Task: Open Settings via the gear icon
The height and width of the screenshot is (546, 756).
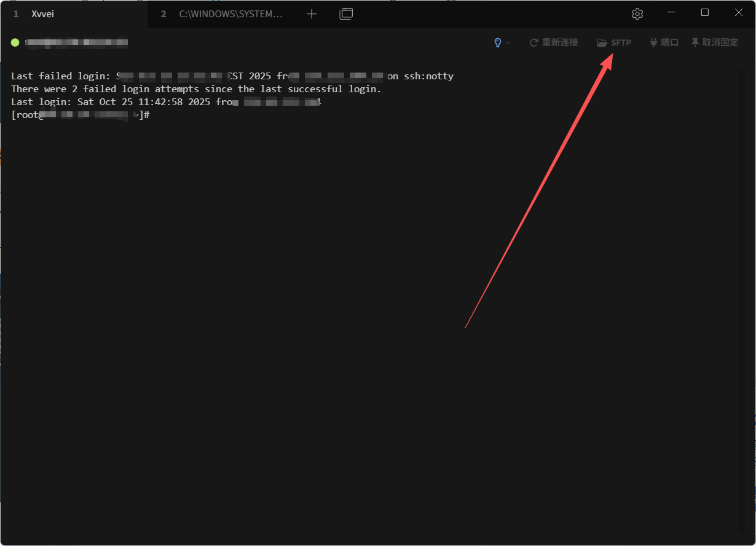Action: coord(637,14)
